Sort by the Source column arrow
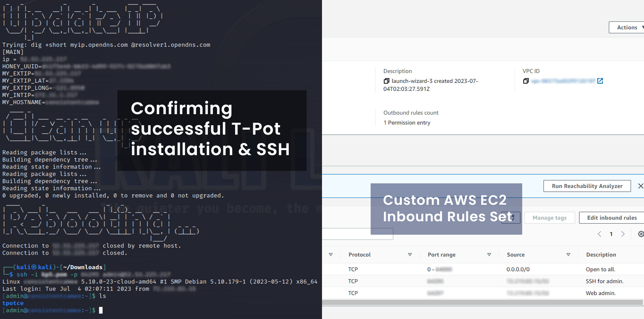This screenshot has width=644, height=319. click(x=568, y=255)
